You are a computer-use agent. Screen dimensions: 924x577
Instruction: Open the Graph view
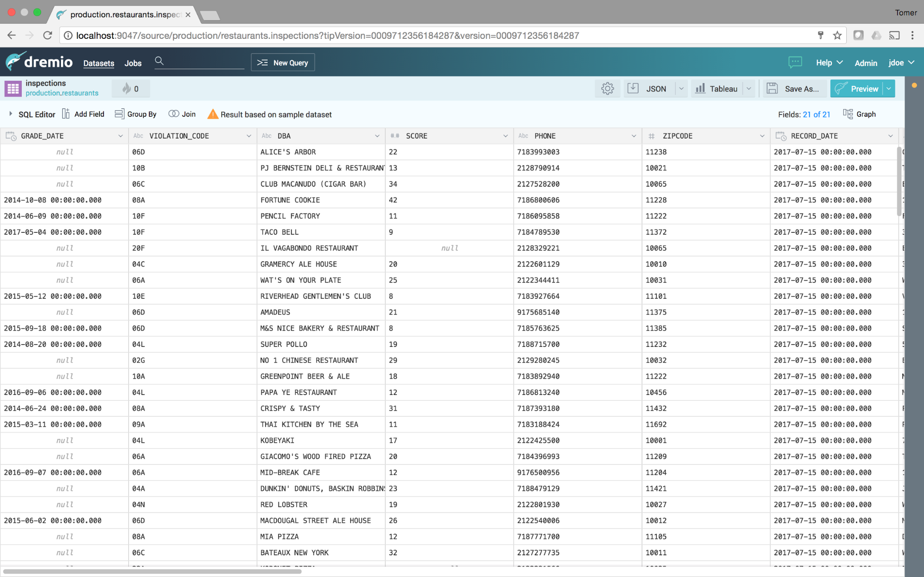tap(860, 114)
